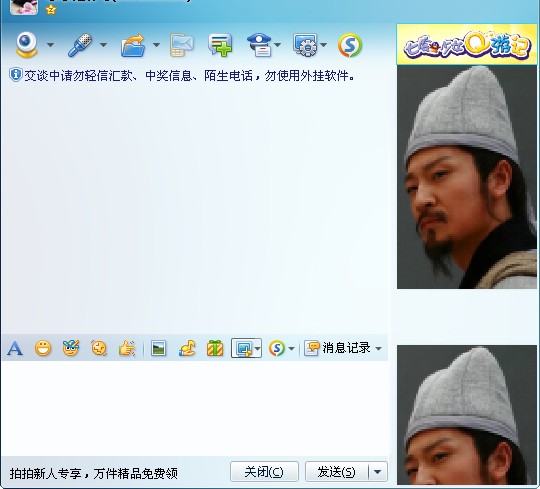This screenshot has width=540, height=489.
Task: Expand the report icon dropdown arrow
Action: point(278,45)
